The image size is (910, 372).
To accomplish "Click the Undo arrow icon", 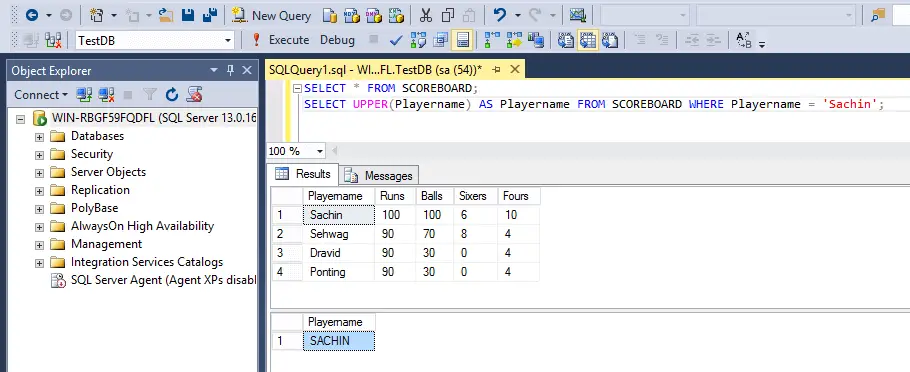I will tap(499, 16).
